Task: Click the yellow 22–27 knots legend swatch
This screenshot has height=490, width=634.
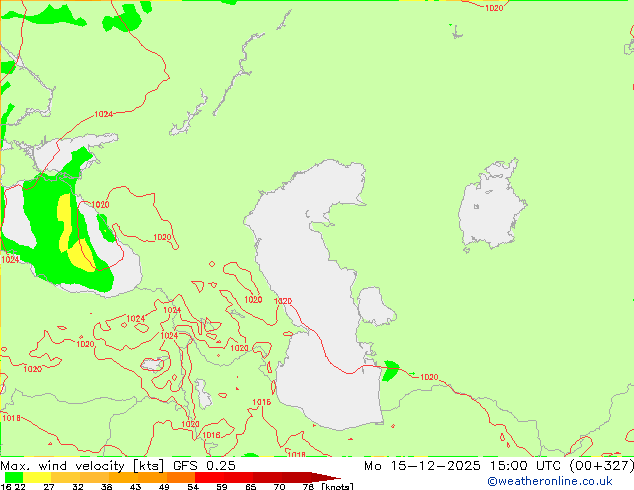Action: [x=37, y=477]
